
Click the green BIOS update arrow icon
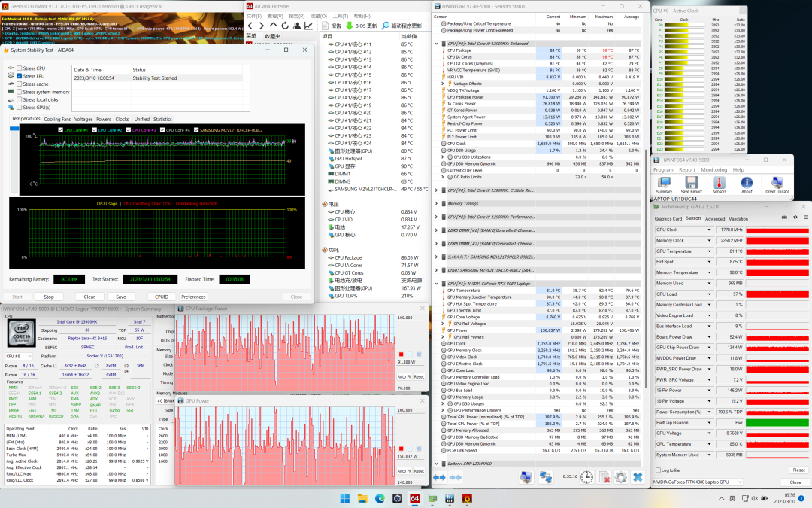(x=350, y=26)
